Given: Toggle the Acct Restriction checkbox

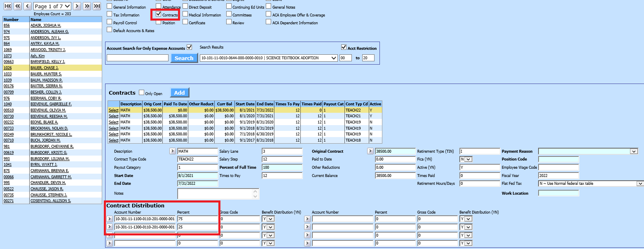Looking at the screenshot, I should click(x=344, y=48).
